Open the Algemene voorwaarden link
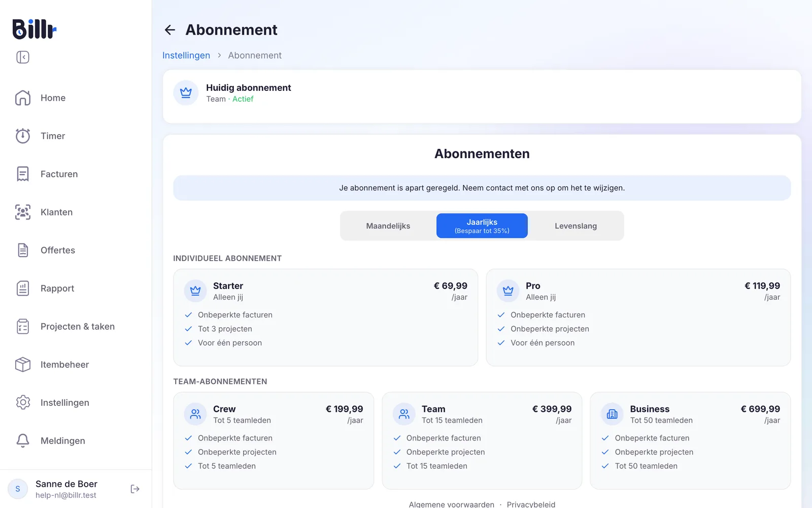812x508 pixels. tap(452, 504)
